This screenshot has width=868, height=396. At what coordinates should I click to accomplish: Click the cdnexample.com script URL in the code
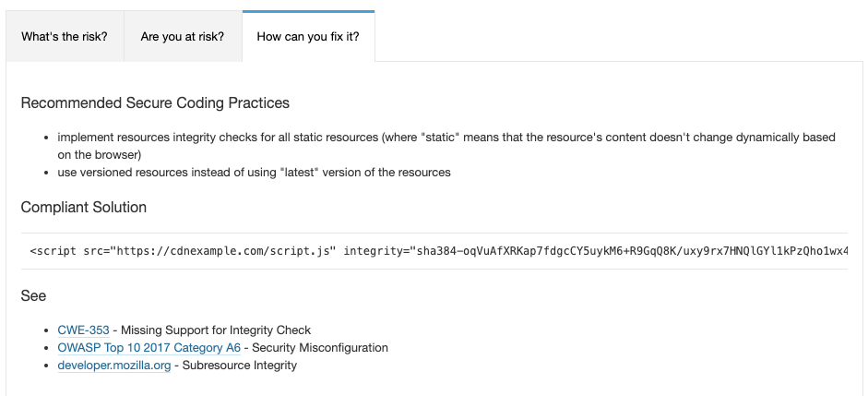click(x=223, y=251)
